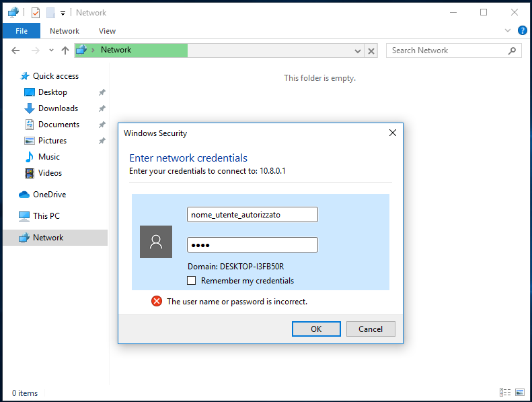Open the Customize Quick Access Toolbar dropdown
Image resolution: width=532 pixels, height=402 pixels.
pyautogui.click(x=63, y=13)
